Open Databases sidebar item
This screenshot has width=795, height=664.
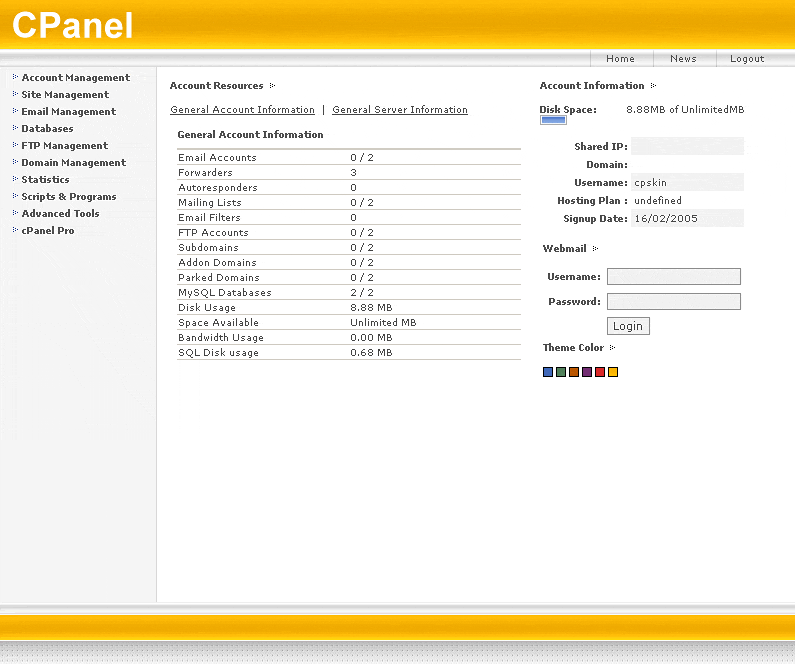pos(47,129)
